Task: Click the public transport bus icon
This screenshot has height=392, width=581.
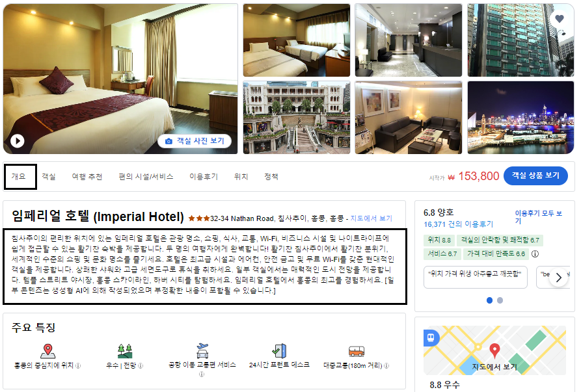Action: pyautogui.click(x=356, y=351)
